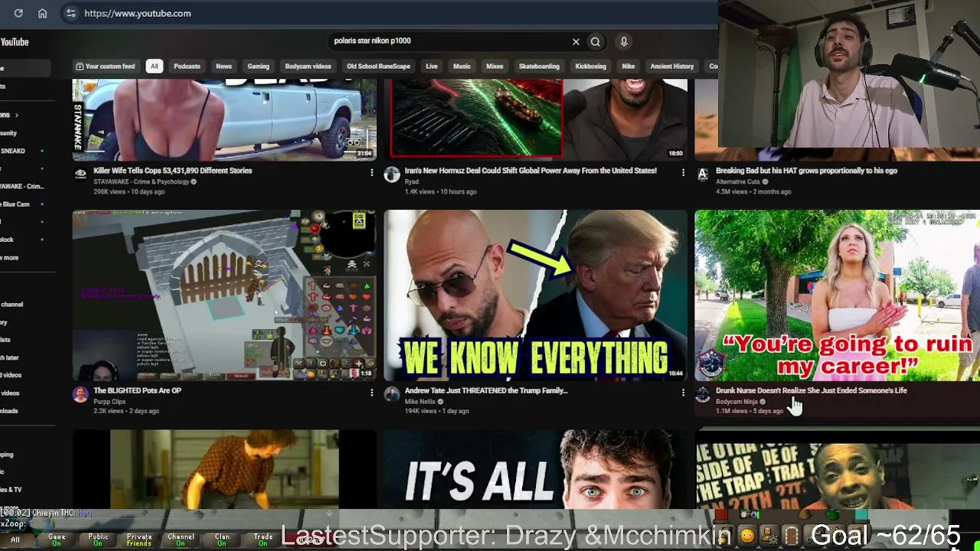Click the magnifying glass search button
The width and height of the screenshot is (980, 551).
pos(595,41)
